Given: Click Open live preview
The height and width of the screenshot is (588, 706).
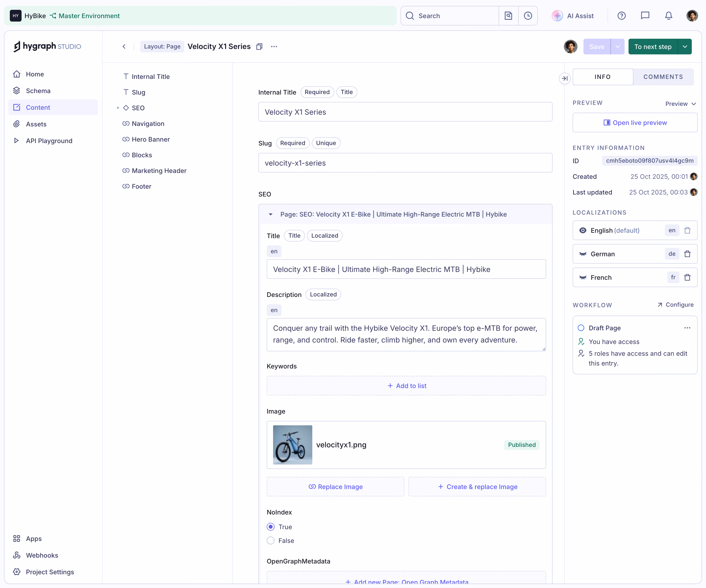Looking at the screenshot, I should (x=635, y=123).
